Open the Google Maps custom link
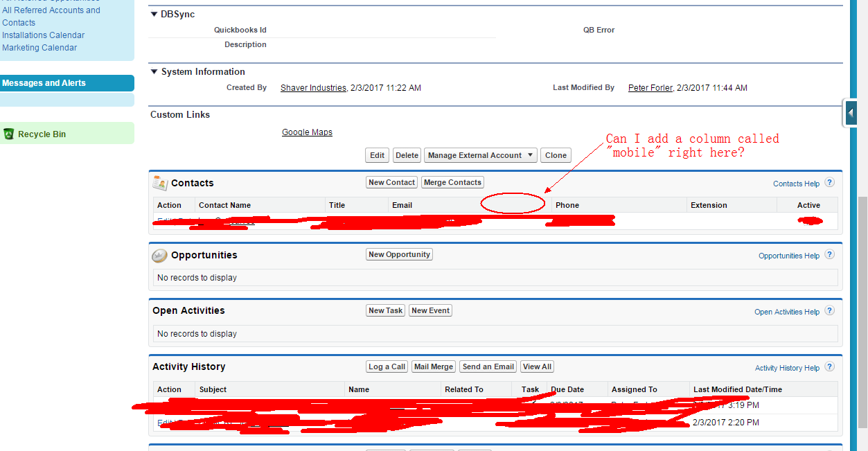Image resolution: width=868 pixels, height=451 pixels. [307, 132]
